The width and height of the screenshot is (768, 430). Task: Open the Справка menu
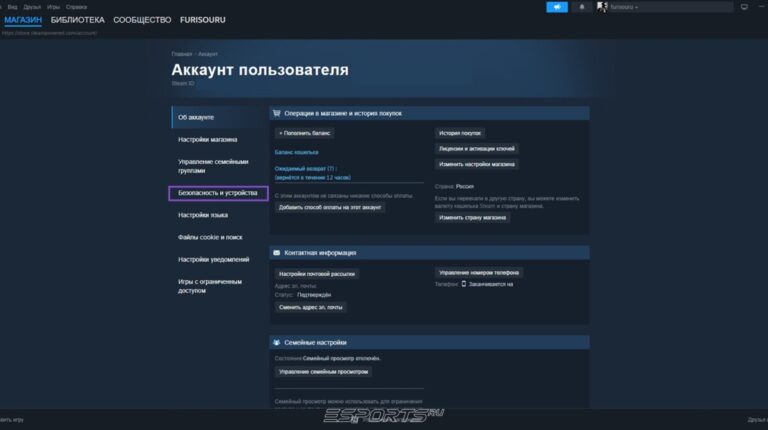click(x=76, y=7)
